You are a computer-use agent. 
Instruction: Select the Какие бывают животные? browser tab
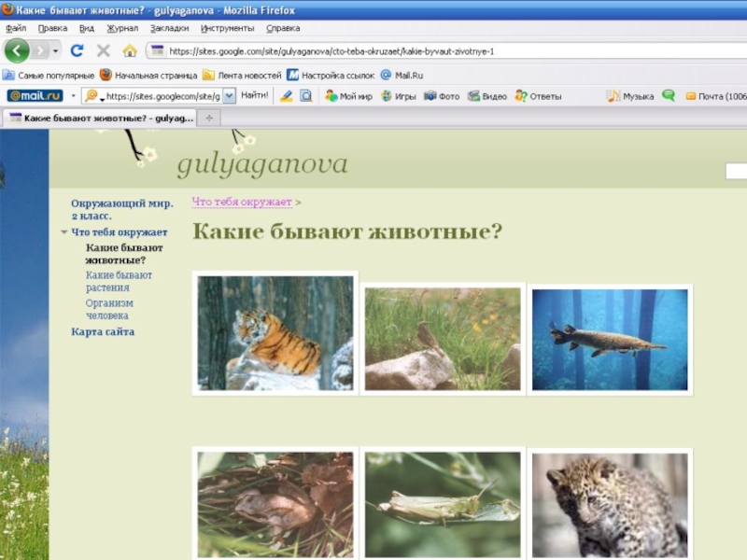101,119
